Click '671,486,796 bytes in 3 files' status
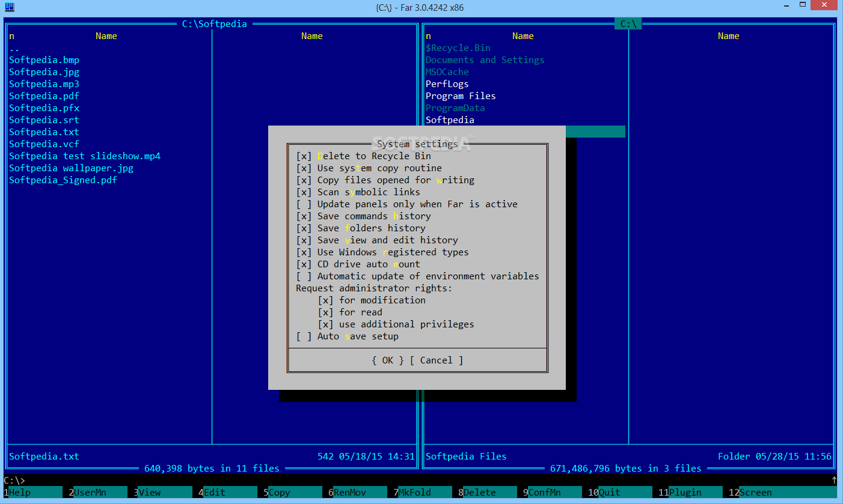 625,469
